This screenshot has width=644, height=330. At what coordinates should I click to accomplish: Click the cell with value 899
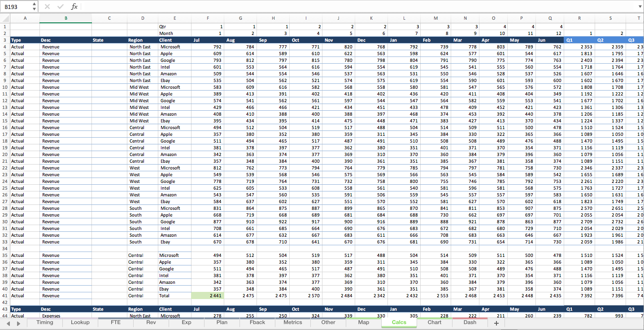[x=339, y=208]
